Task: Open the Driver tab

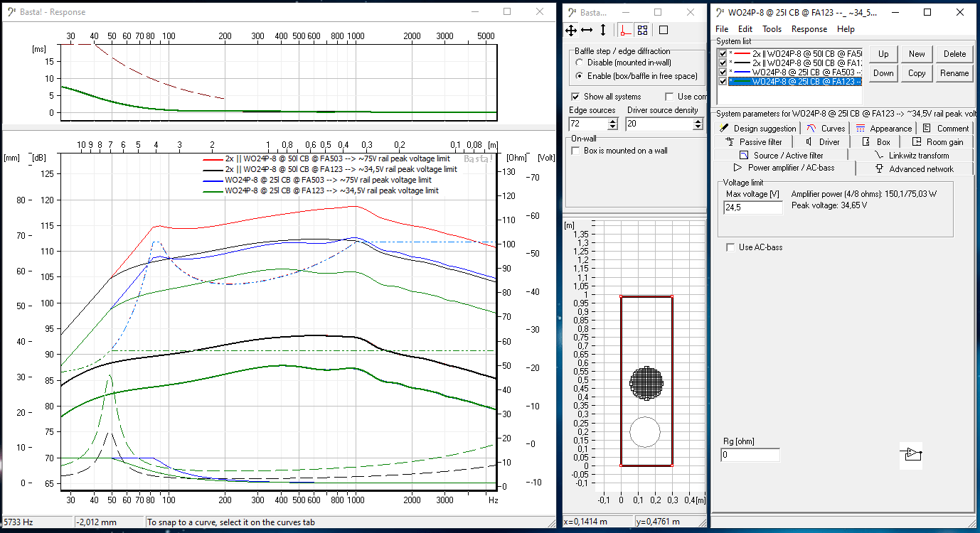Action: (x=822, y=142)
